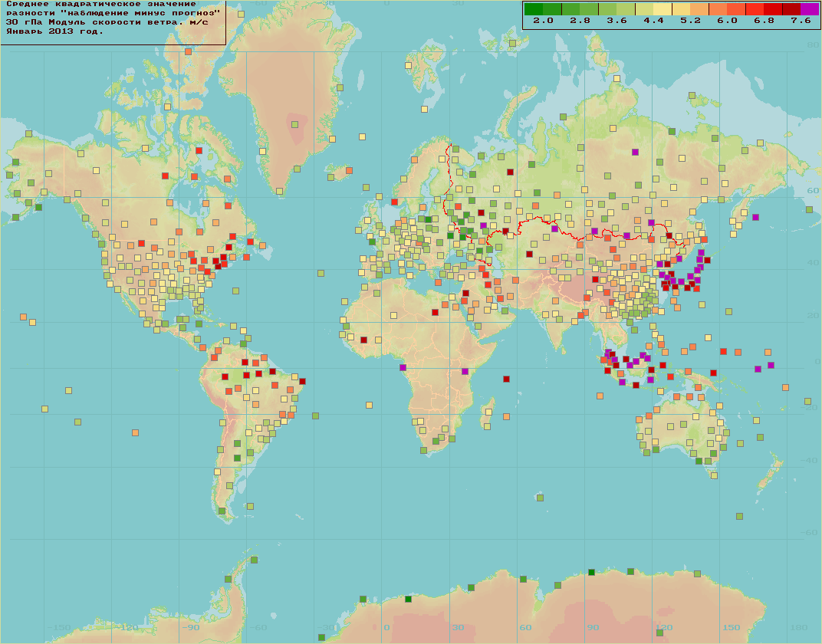Click the bottom longitude label -120
The image size is (822, 644).
[127, 627]
